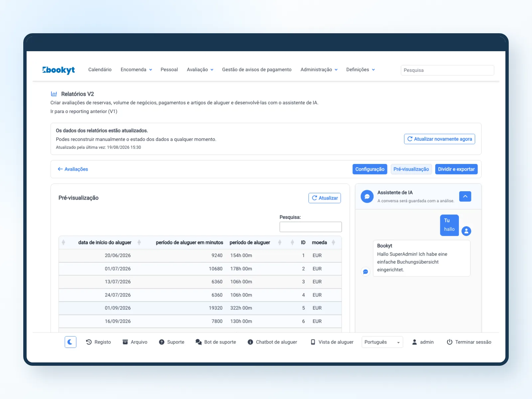Image resolution: width=532 pixels, height=399 pixels.
Task: Open admin user profile
Action: coord(423,342)
